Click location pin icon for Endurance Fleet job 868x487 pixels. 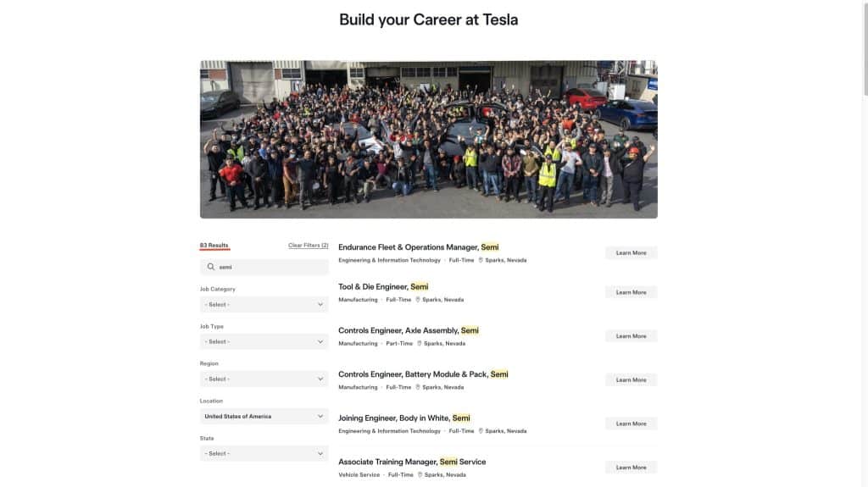click(x=481, y=261)
